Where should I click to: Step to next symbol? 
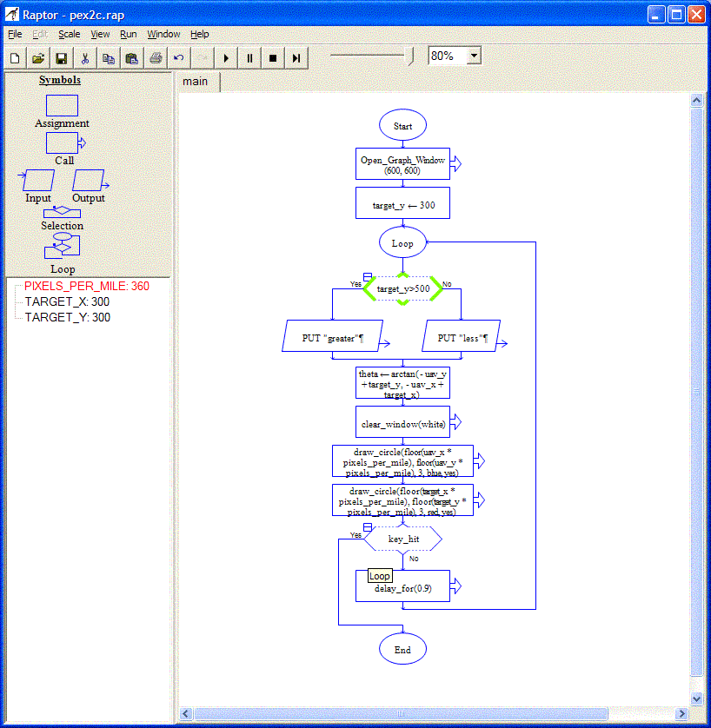pyautogui.click(x=296, y=58)
